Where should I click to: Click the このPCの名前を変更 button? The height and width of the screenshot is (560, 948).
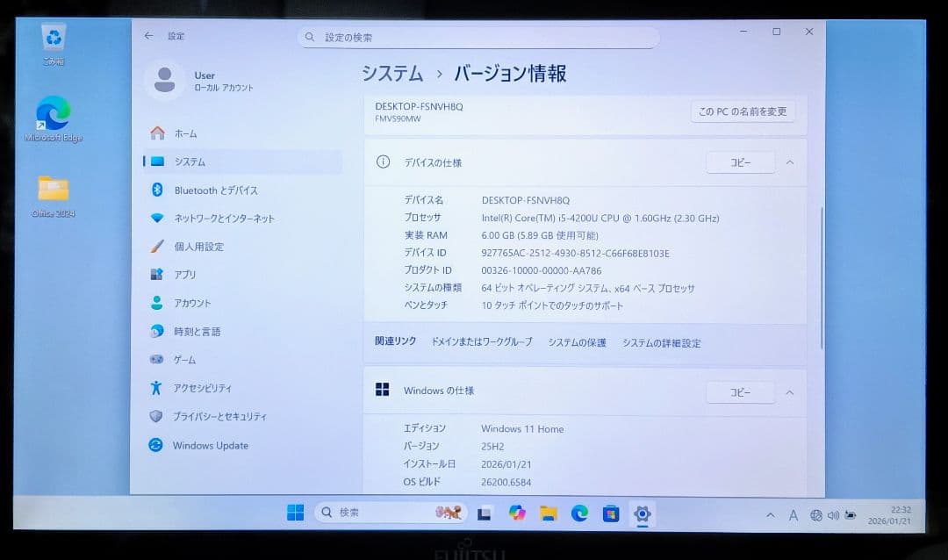741,111
